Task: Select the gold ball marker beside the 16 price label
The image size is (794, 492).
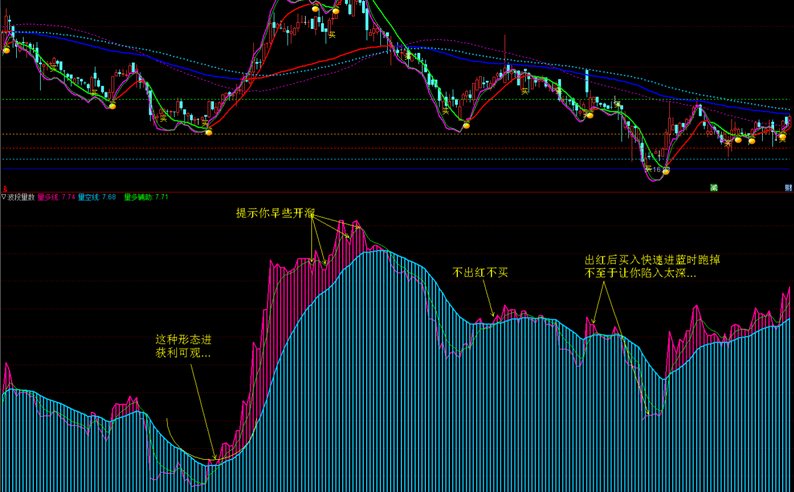Action: point(666,172)
